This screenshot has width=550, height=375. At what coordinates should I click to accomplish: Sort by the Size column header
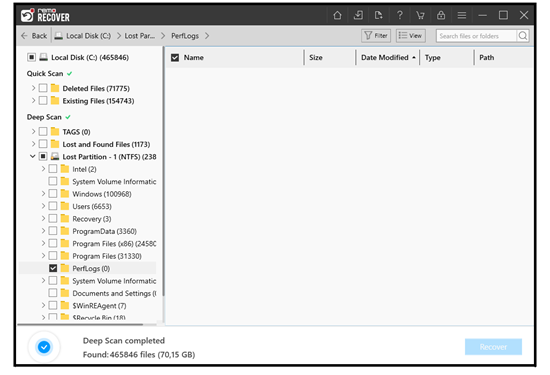coord(316,58)
